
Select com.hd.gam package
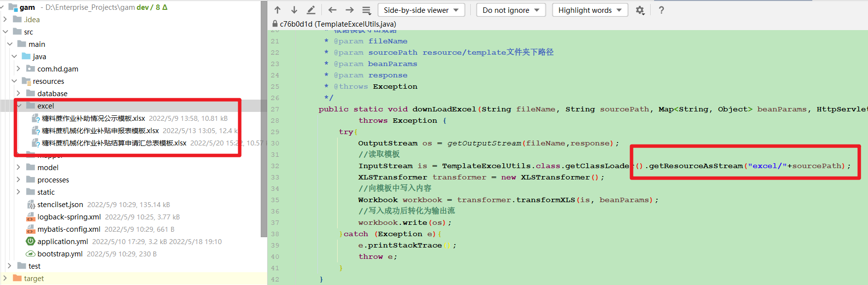pyautogui.click(x=58, y=69)
